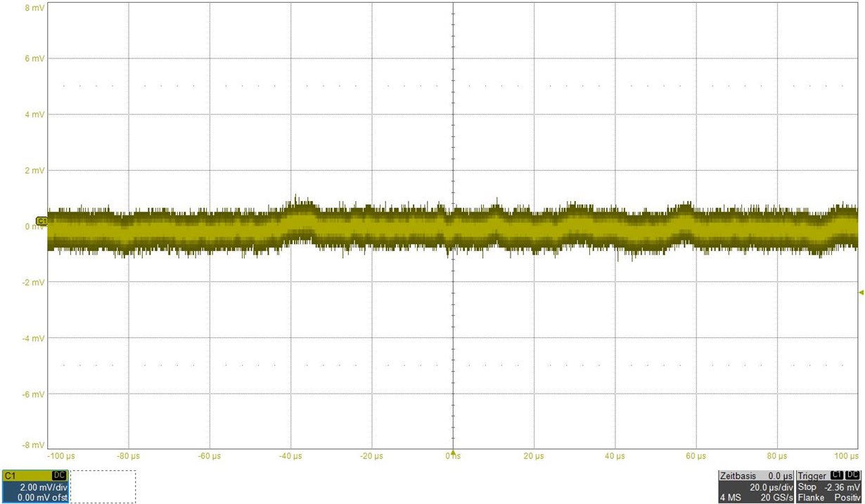
Task: Open the Zeitbasis timebase descriptor
Action: pos(756,486)
